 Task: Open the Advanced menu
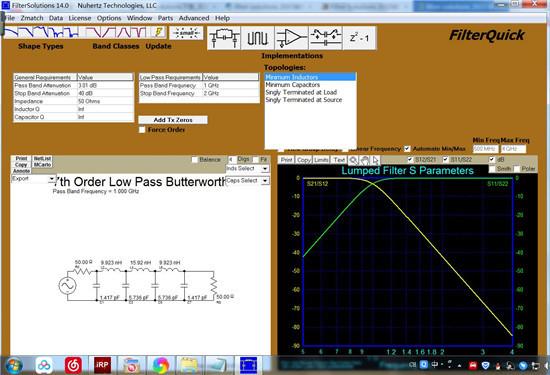click(194, 18)
